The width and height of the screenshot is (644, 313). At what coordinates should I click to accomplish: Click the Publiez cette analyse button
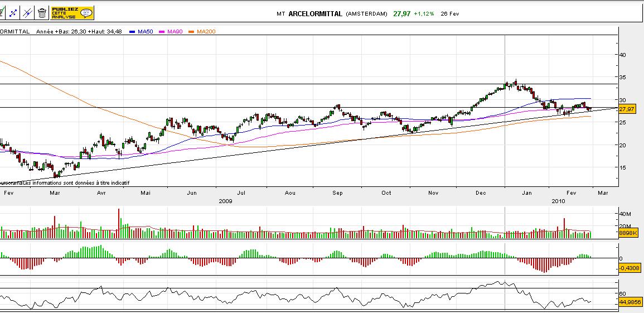pos(72,13)
